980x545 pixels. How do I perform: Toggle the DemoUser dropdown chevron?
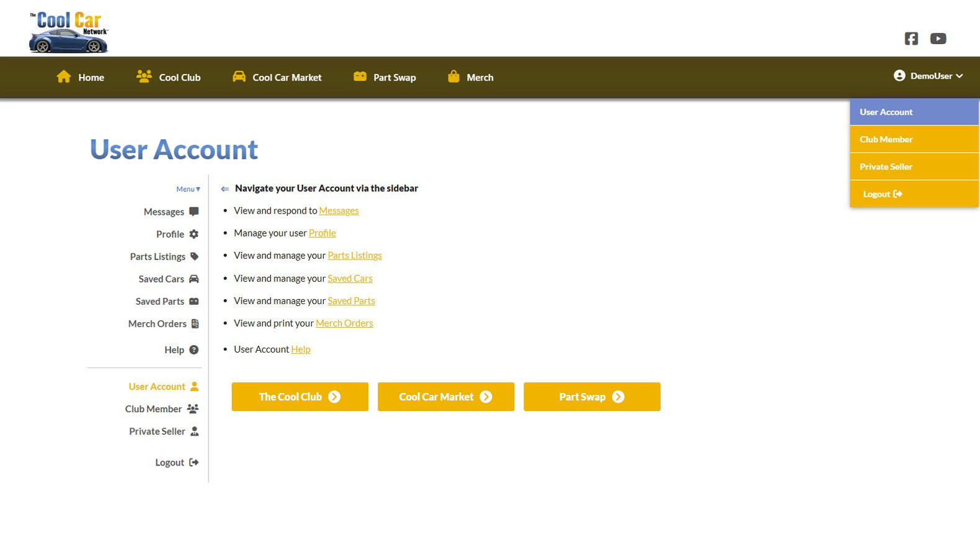point(960,76)
